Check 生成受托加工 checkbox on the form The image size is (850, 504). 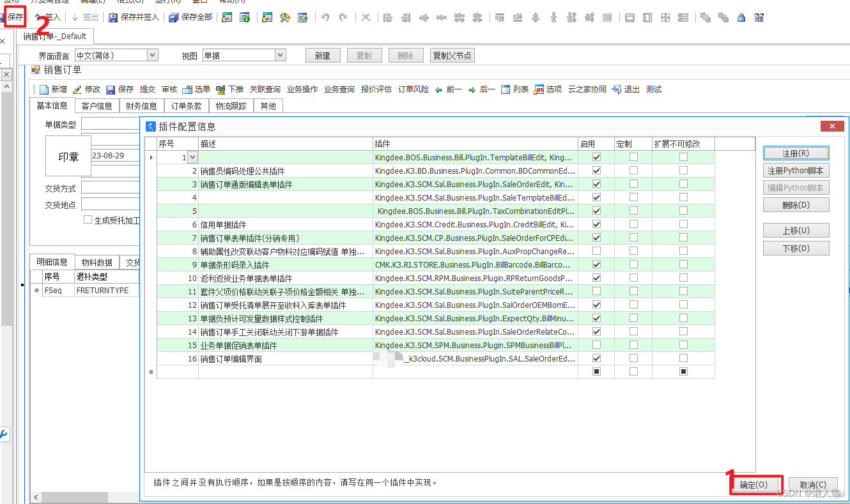coord(88,220)
